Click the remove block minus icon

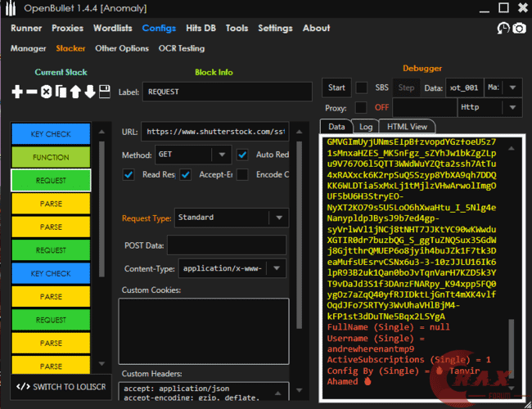32,92
